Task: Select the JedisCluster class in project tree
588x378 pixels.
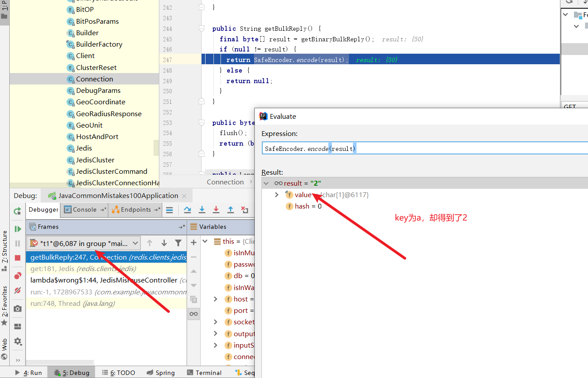Action: point(95,160)
